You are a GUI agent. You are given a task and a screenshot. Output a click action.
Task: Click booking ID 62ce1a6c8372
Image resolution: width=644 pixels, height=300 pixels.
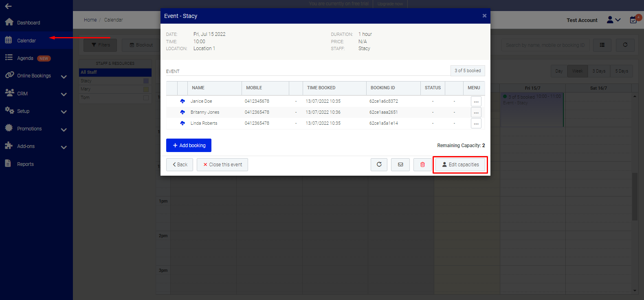(x=384, y=101)
